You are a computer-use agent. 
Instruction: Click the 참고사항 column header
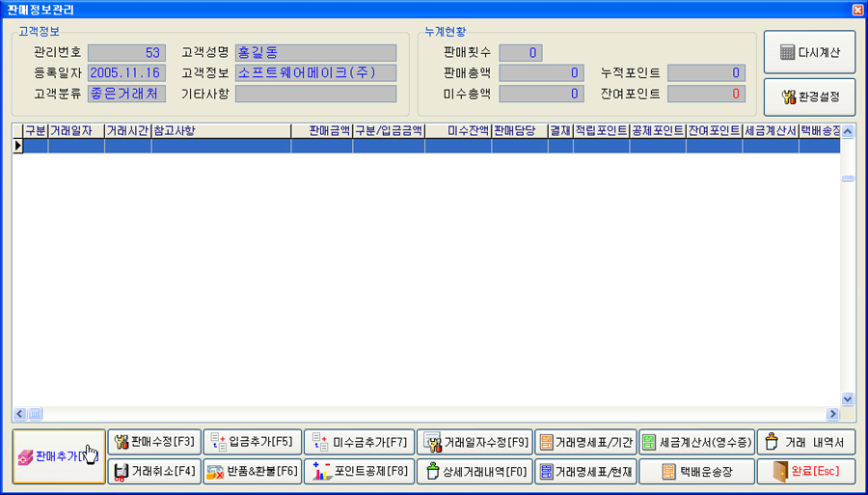222,130
